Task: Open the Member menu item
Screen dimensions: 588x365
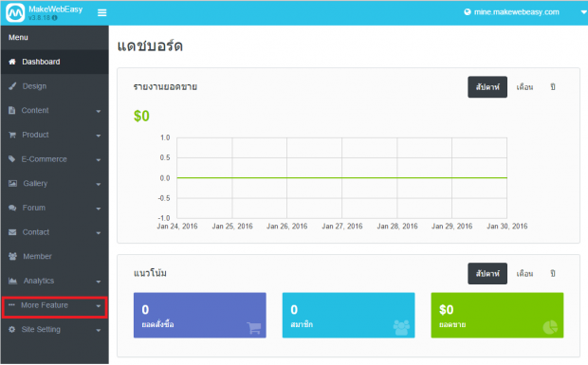Action: coord(55,256)
